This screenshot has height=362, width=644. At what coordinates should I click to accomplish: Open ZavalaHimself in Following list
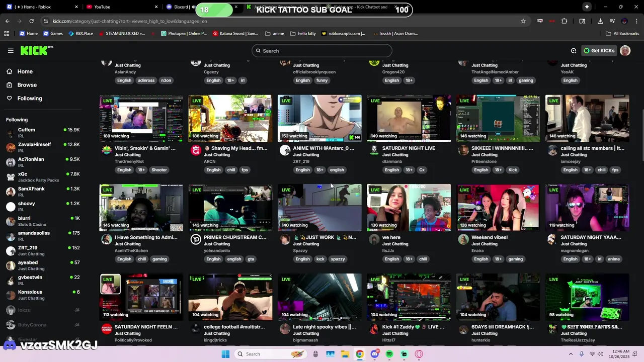[x=43, y=147]
